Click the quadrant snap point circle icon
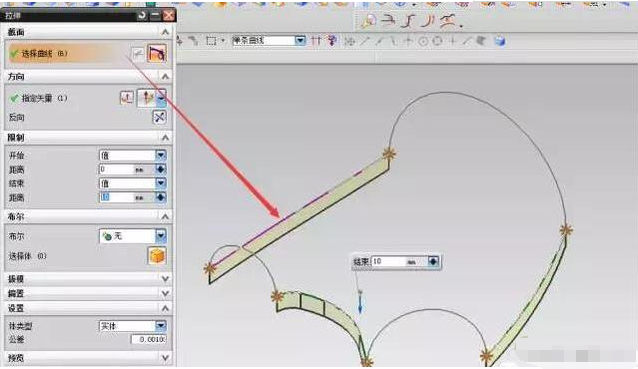This screenshot has width=638, height=369. [437, 41]
